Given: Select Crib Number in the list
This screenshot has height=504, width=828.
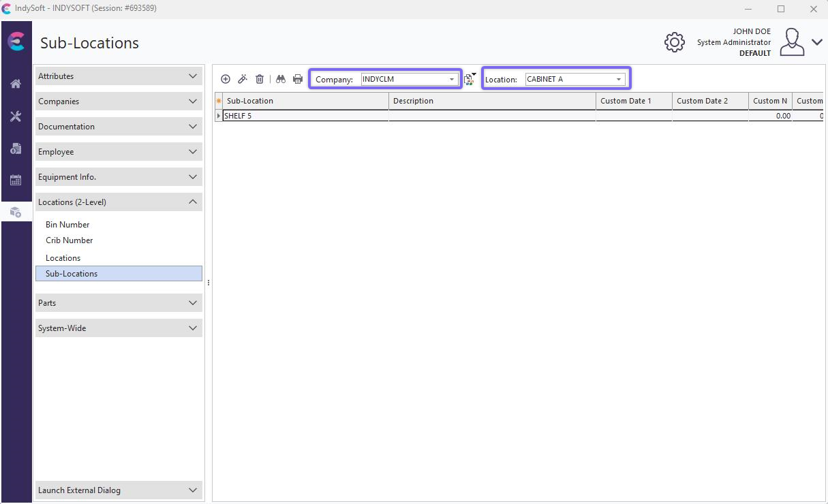Looking at the screenshot, I should tap(70, 240).
